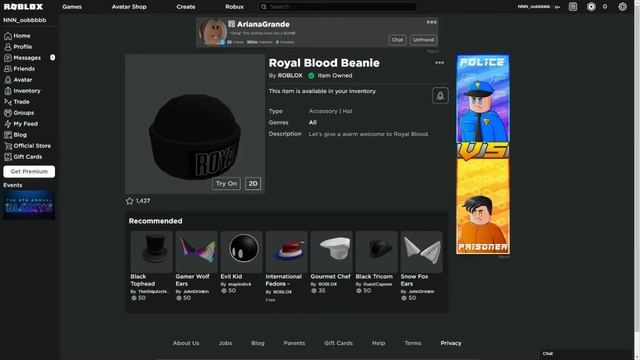This screenshot has height=360, width=640.
Task: Click the Chat button on ArianaGrande banner
Action: [397, 40]
